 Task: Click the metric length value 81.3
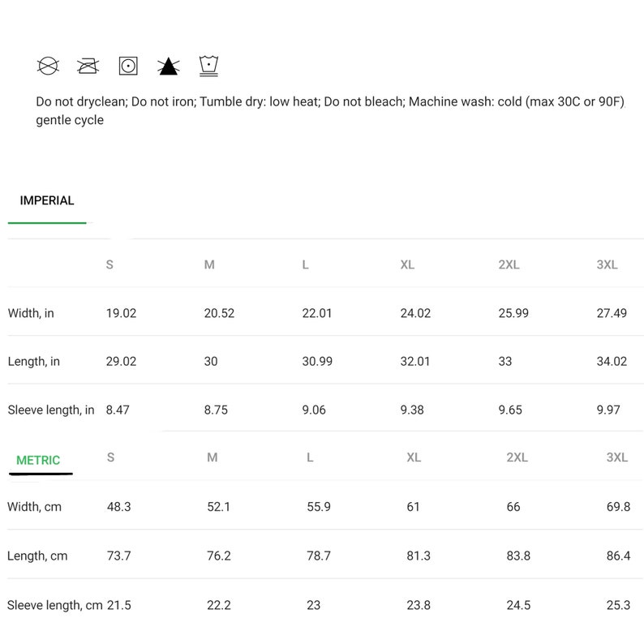pos(419,556)
